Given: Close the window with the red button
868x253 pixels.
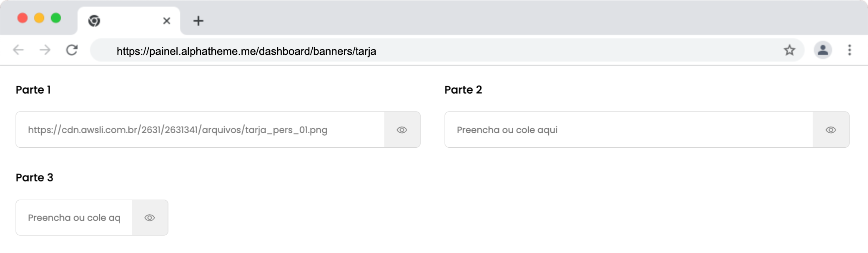Looking at the screenshot, I should tap(23, 18).
